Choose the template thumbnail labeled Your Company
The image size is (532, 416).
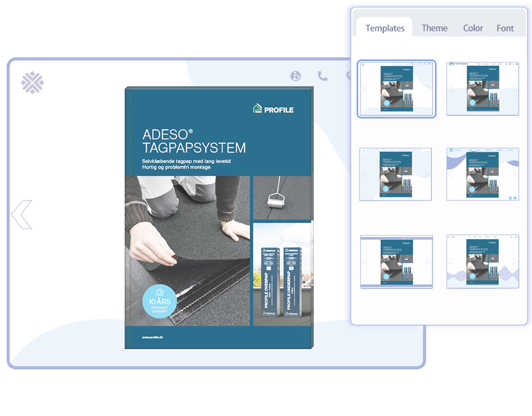point(482,89)
